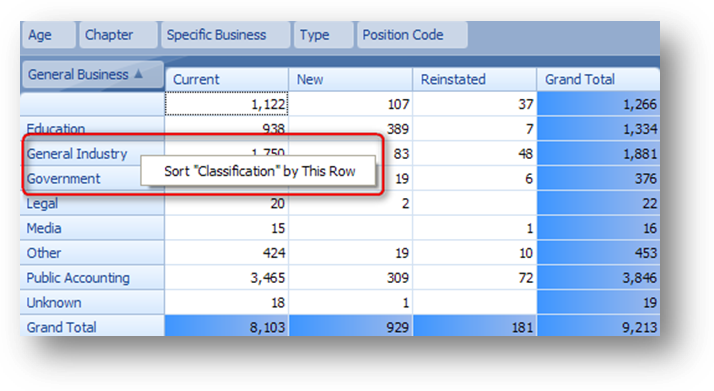Select the Legal row header
This screenshot has width=714, height=391.
click(x=92, y=203)
